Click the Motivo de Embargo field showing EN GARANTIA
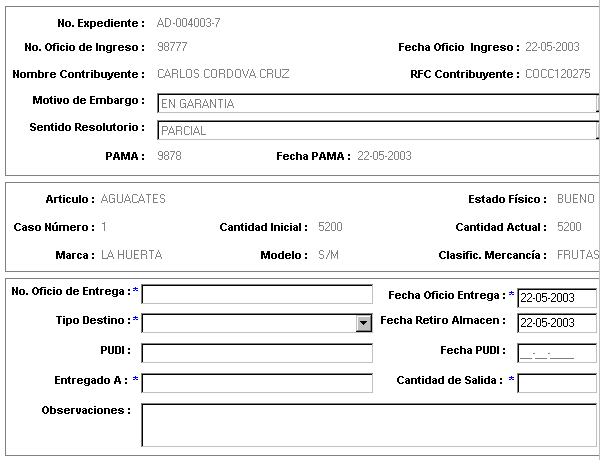 [378, 103]
